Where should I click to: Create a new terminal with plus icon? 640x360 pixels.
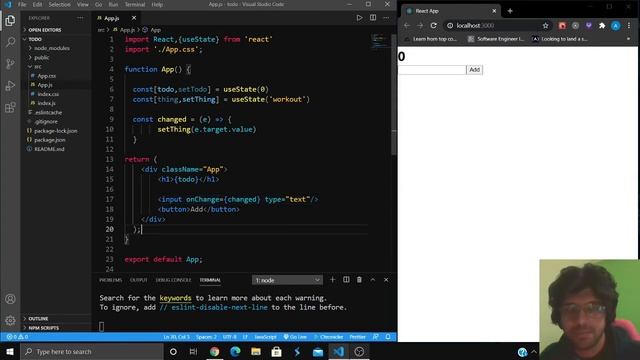coord(332,280)
